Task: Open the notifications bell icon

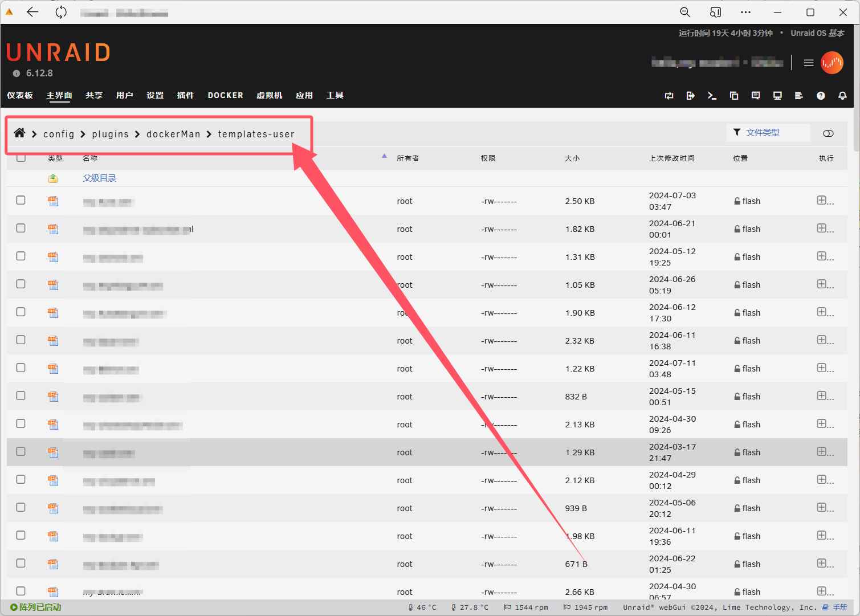Action: (x=842, y=96)
